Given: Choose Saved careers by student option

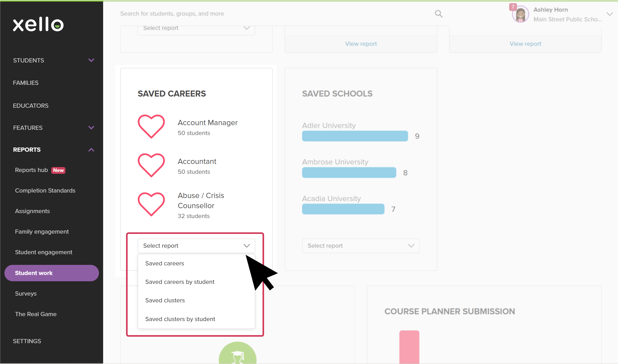Looking at the screenshot, I should point(180,282).
